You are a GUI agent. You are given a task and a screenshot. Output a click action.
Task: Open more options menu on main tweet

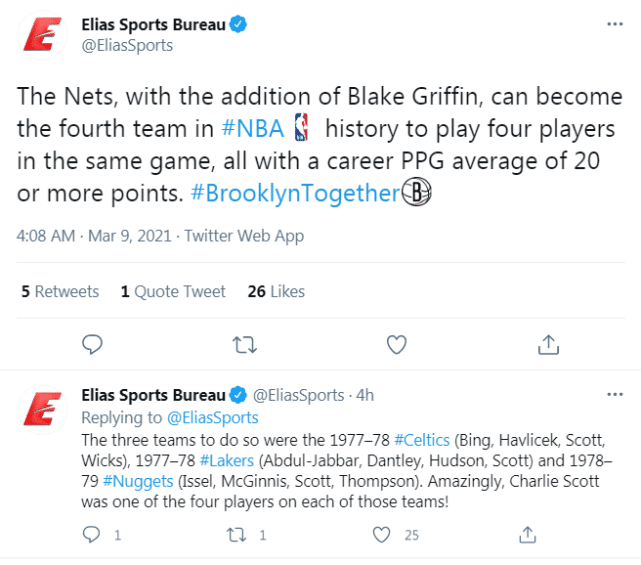point(617,24)
